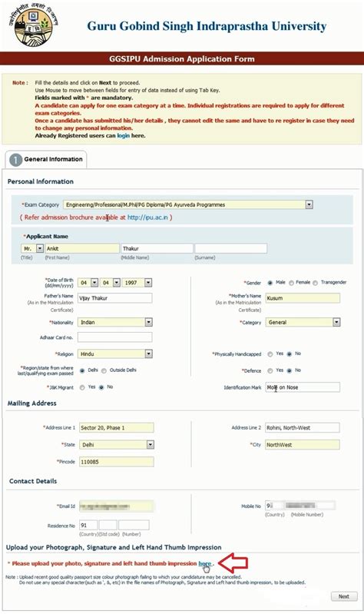Viewport: 364px width, 614px height.
Task: Select the Male gender radio button
Action: [270, 283]
